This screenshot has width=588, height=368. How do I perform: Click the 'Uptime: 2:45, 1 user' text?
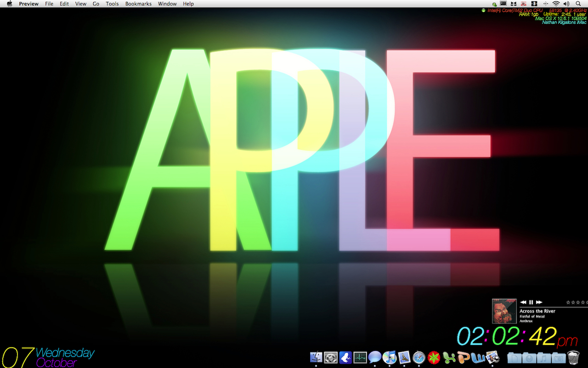pos(565,14)
